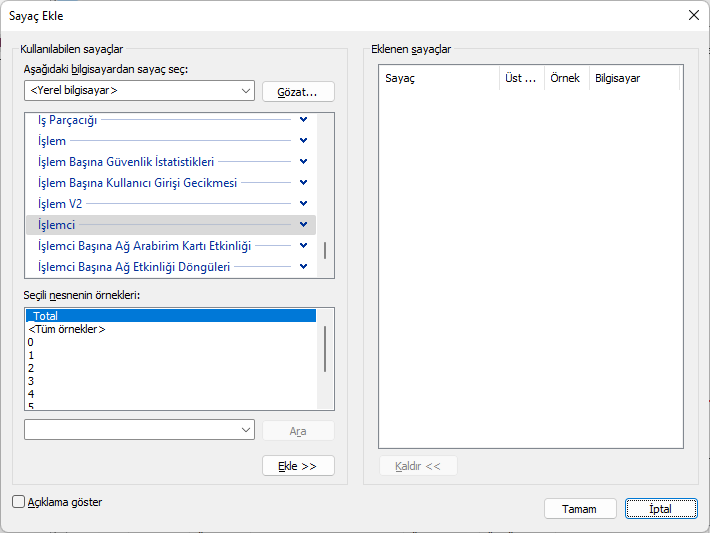The width and height of the screenshot is (710, 533).
Task: Expand the İşlem V2 counter category
Action: tap(303, 204)
